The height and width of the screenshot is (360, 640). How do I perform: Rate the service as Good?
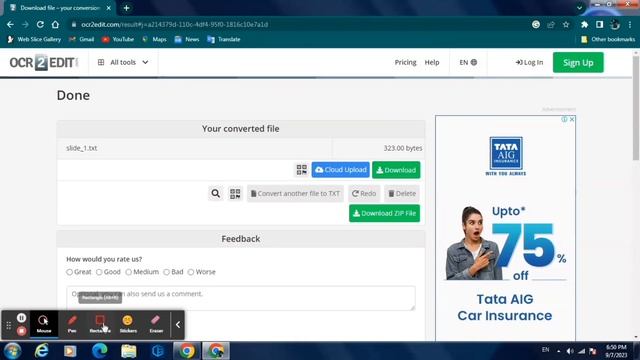click(99, 272)
